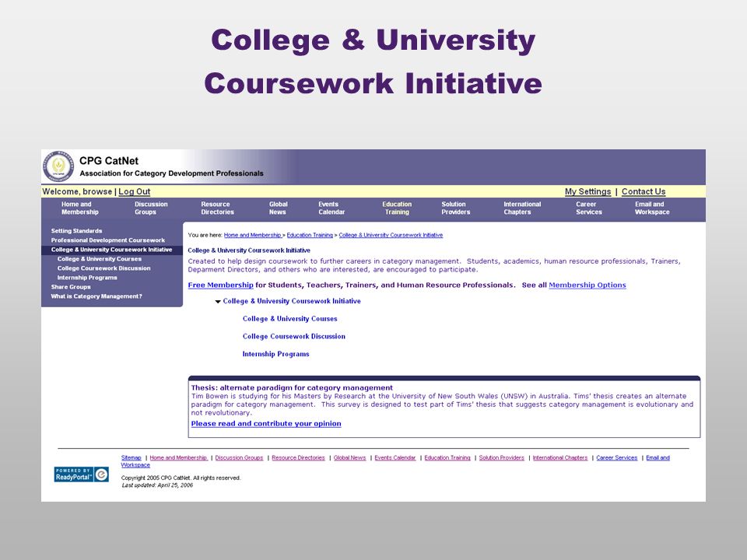
Task: Click the Education Training breadcrumb link
Action: click(310, 235)
